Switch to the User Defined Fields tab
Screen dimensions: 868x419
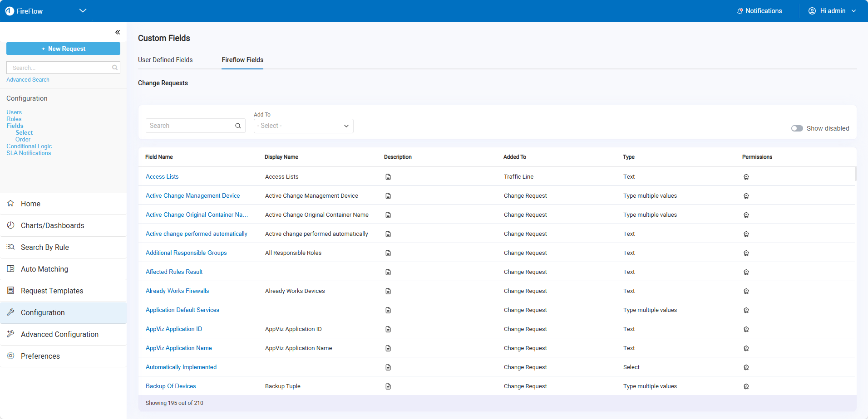pos(165,60)
